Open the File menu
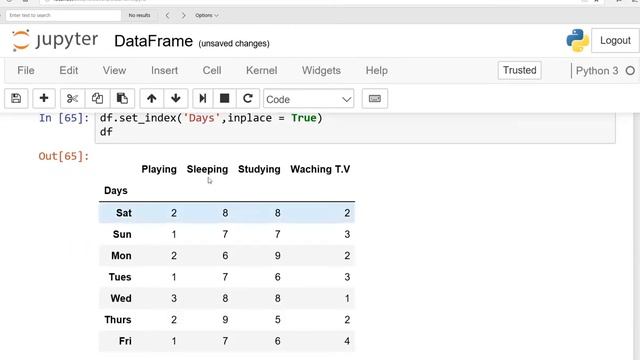Viewport: 640px width, 360px height. (26, 70)
